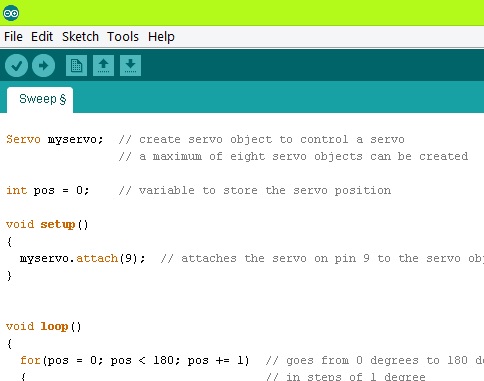
Task: Click 'void setup()' in the code
Action: pos(47,225)
